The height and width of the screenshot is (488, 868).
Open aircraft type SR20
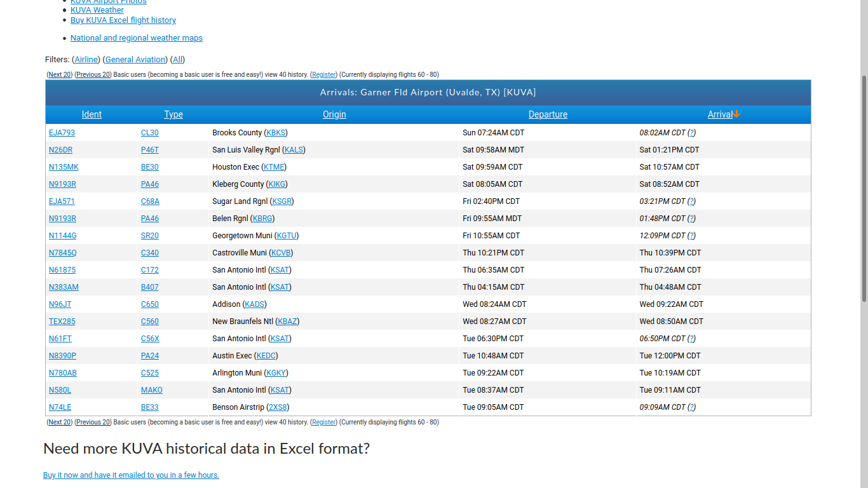tap(150, 236)
